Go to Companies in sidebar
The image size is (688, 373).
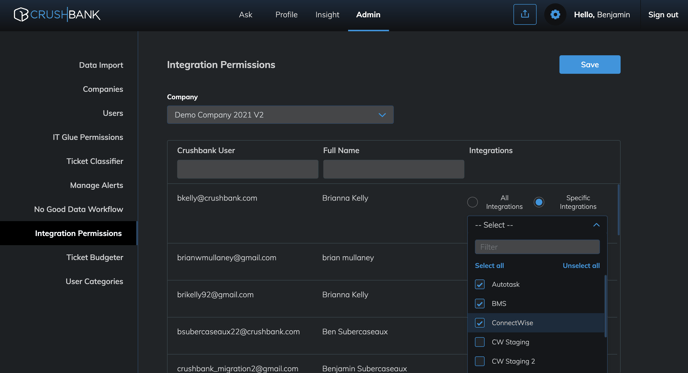103,89
